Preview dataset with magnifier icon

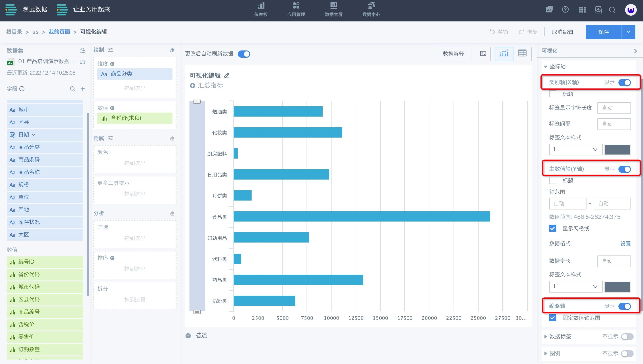pos(82,61)
